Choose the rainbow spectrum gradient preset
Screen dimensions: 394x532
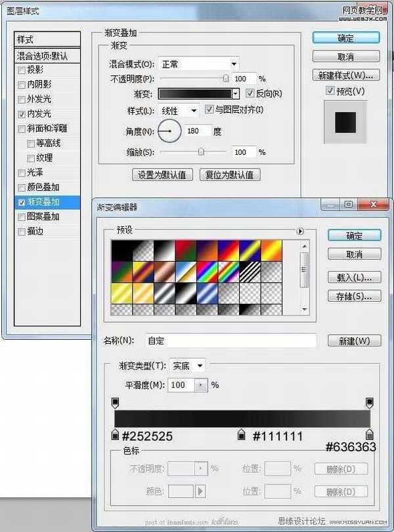[x=207, y=272]
